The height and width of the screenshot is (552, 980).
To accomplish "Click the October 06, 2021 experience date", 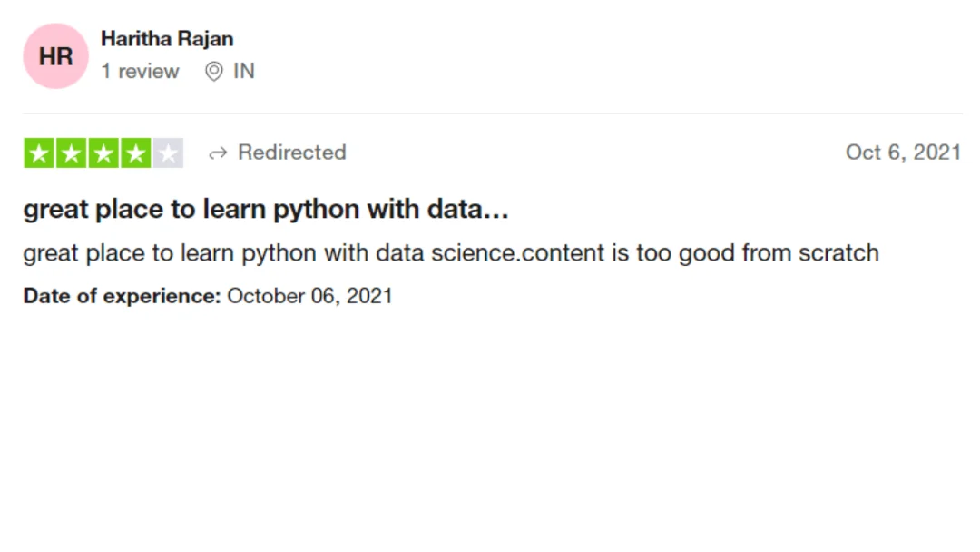I will [310, 296].
